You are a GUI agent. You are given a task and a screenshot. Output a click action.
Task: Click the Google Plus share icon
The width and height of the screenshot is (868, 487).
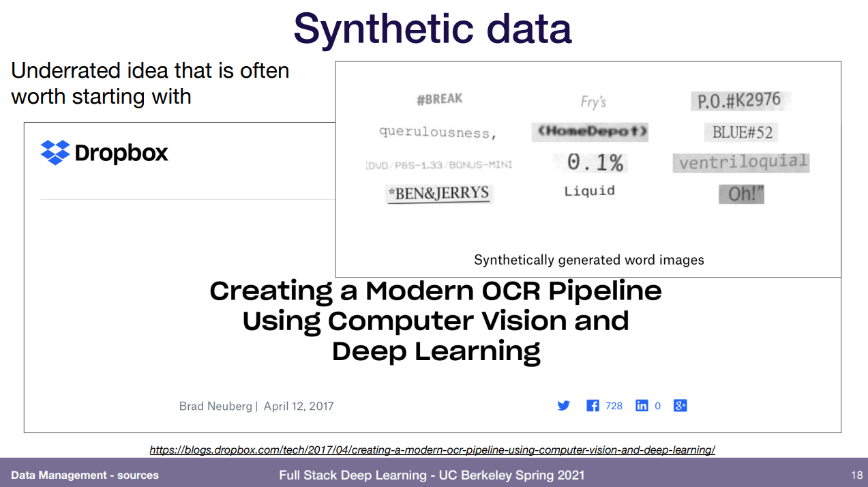[680, 406]
